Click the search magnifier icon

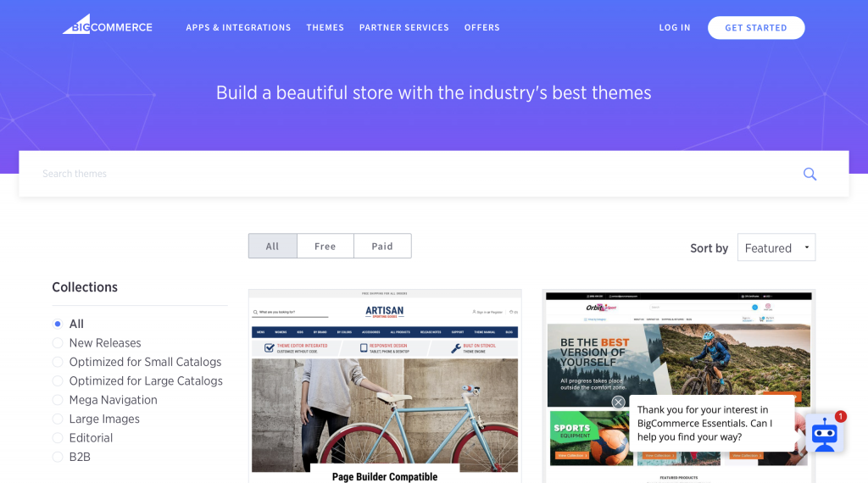pyautogui.click(x=810, y=174)
